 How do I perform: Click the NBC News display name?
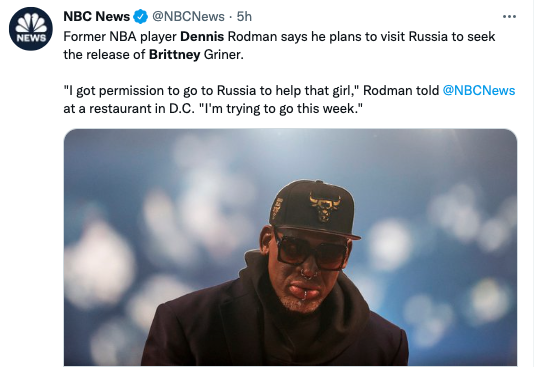tap(97, 16)
